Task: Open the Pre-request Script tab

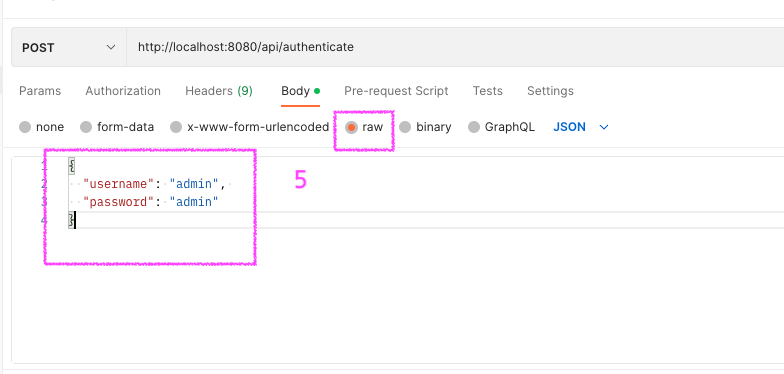Action: (x=396, y=91)
